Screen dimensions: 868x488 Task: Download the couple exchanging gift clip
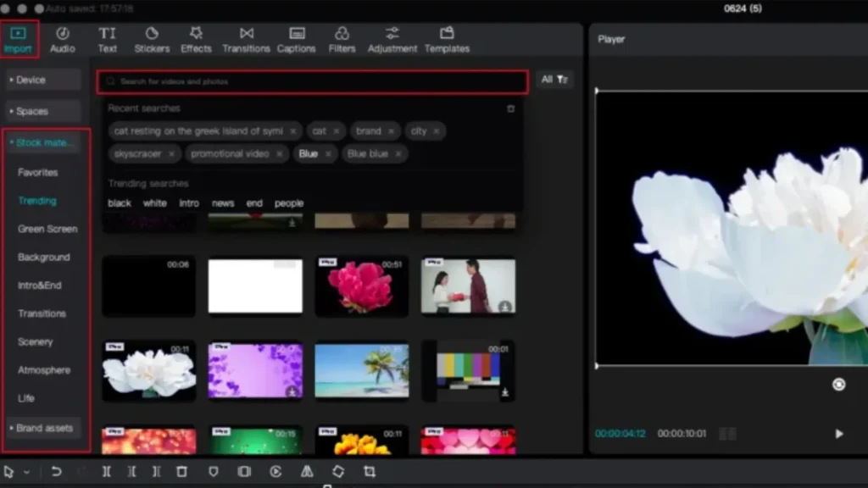[x=505, y=307]
